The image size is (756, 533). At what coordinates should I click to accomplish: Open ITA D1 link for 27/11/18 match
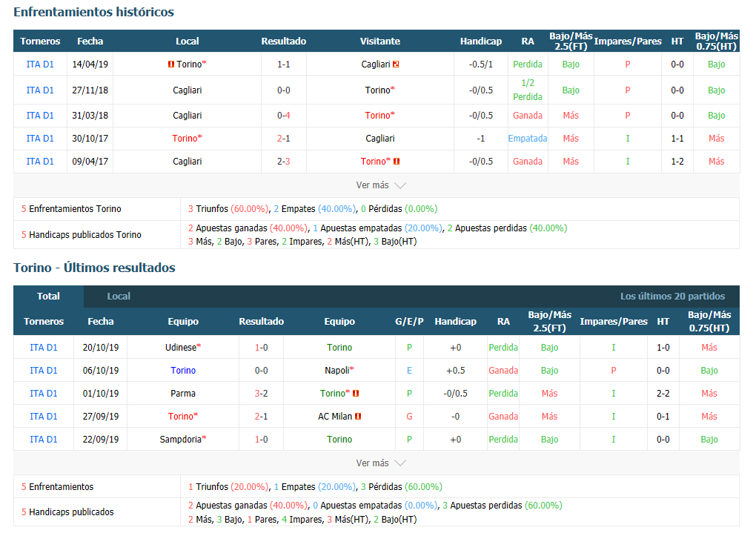40,90
